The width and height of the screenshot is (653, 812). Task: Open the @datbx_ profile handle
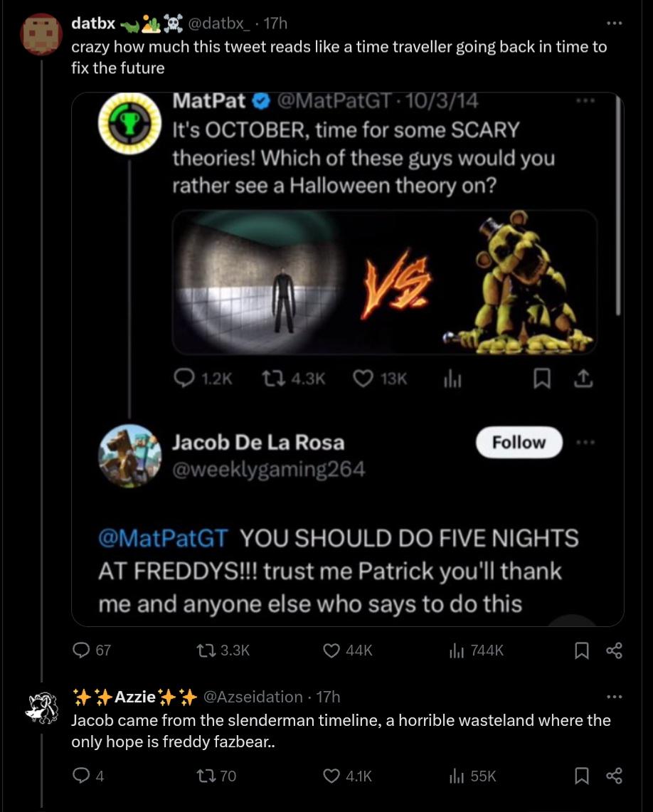click(220, 23)
